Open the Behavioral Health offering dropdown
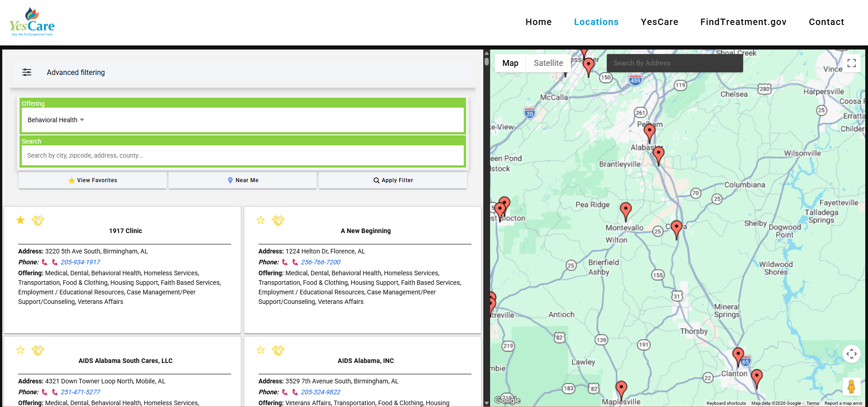 (56, 120)
